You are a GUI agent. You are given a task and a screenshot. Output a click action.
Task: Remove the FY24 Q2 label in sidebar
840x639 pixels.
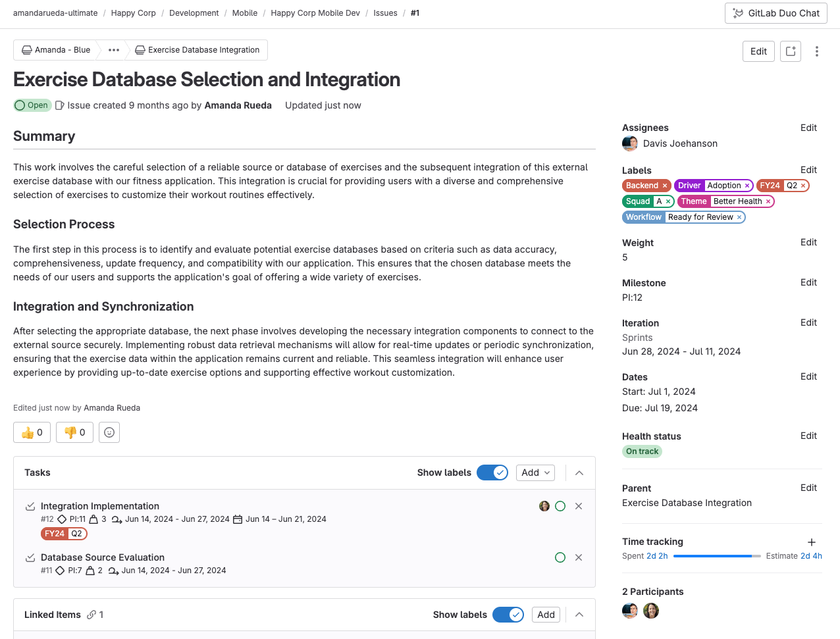tap(803, 186)
